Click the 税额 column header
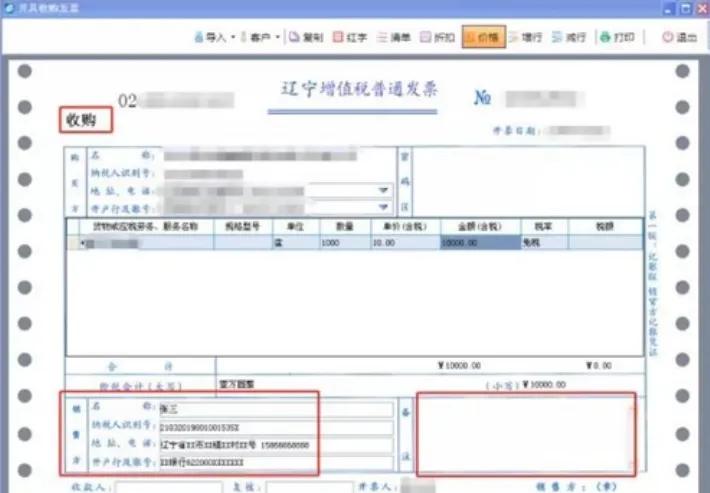The width and height of the screenshot is (710, 493). tap(605, 226)
